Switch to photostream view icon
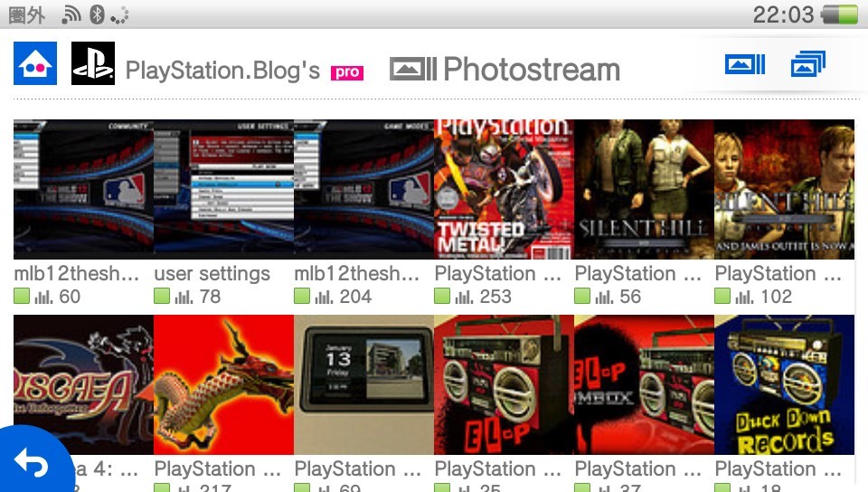 click(x=745, y=64)
